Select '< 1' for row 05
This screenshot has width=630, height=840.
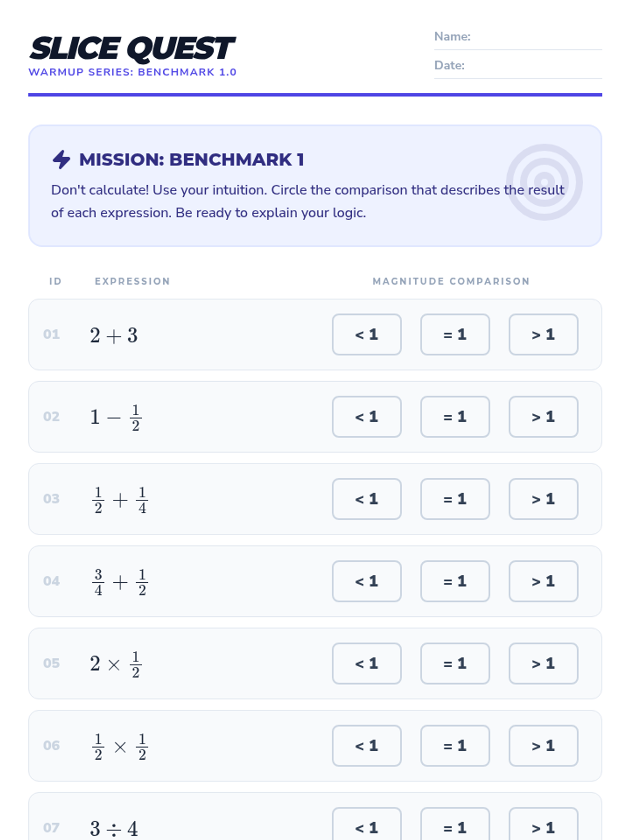point(366,664)
